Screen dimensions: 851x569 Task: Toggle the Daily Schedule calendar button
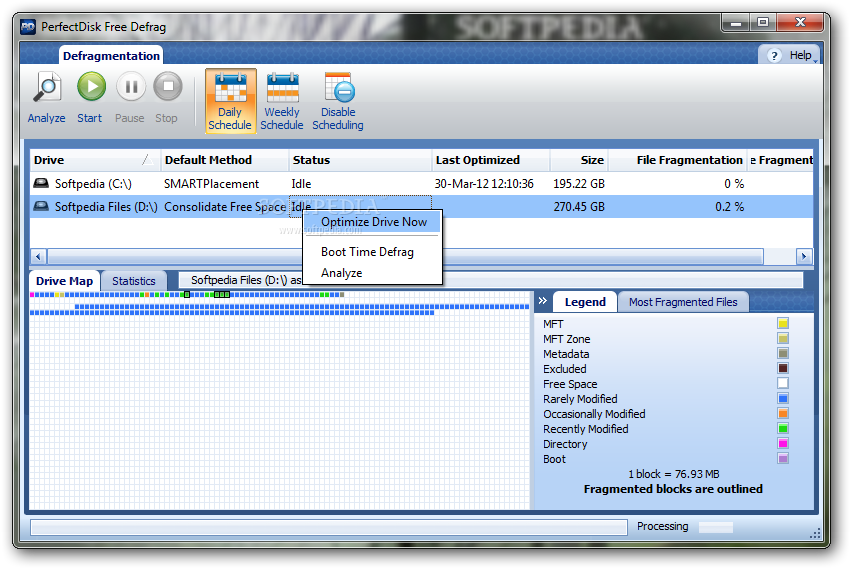click(x=230, y=101)
